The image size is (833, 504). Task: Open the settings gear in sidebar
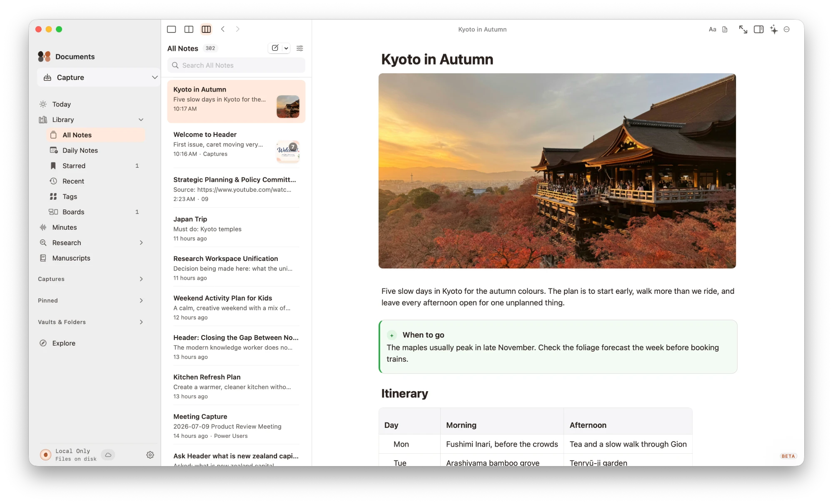point(150,455)
